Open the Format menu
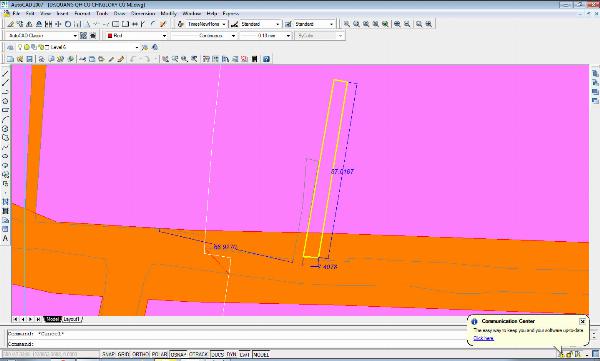600x361 pixels. (82, 13)
